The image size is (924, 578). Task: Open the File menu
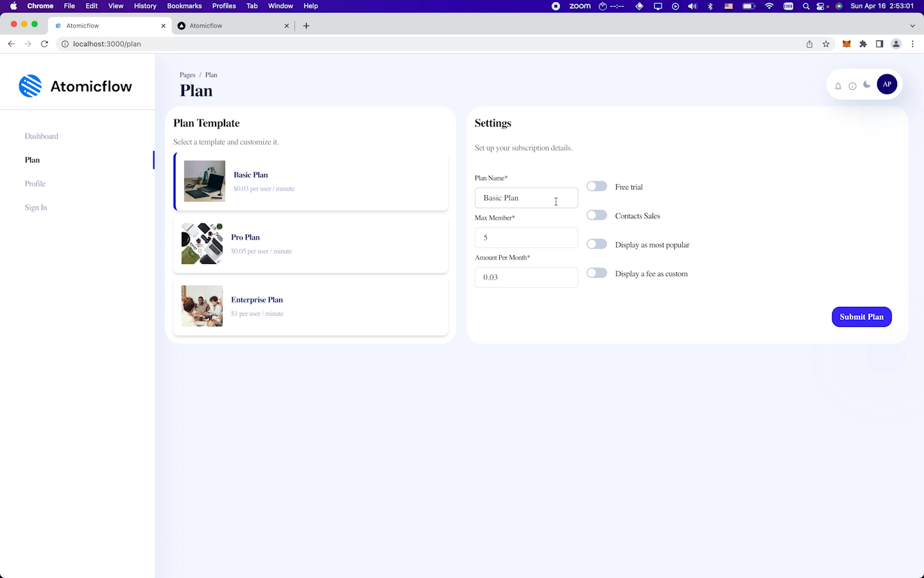tap(69, 6)
